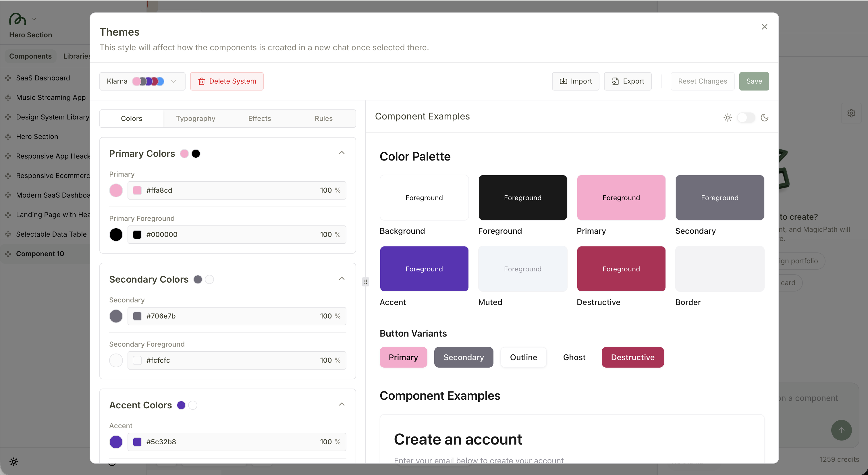Click the Reset Changes button
868x475 pixels.
[702, 81]
